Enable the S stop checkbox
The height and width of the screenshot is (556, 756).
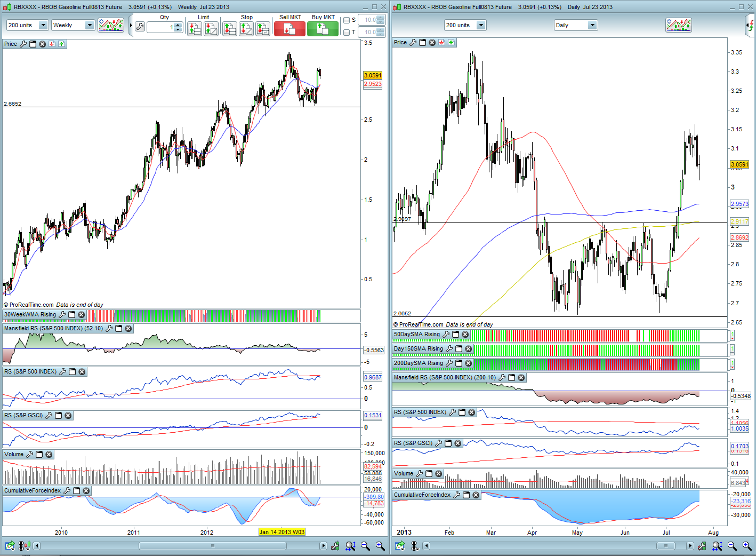click(347, 20)
